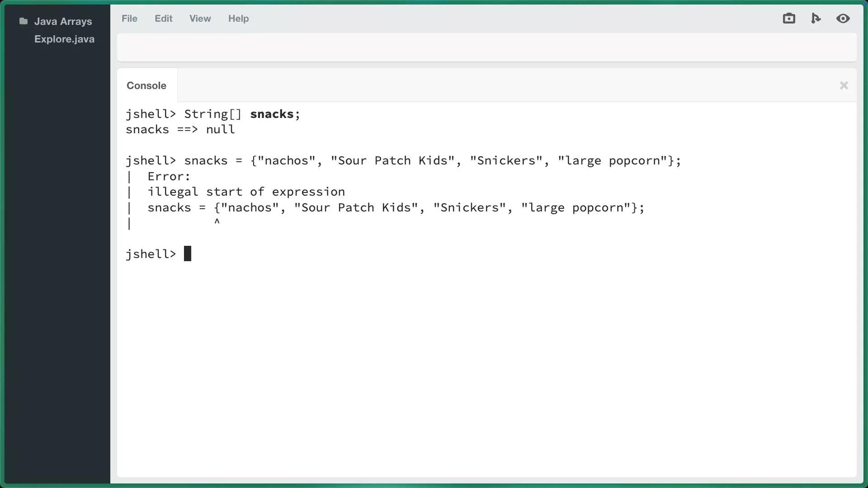
Task: Focus the jshell prompt cursor
Action: pyautogui.click(x=188, y=254)
